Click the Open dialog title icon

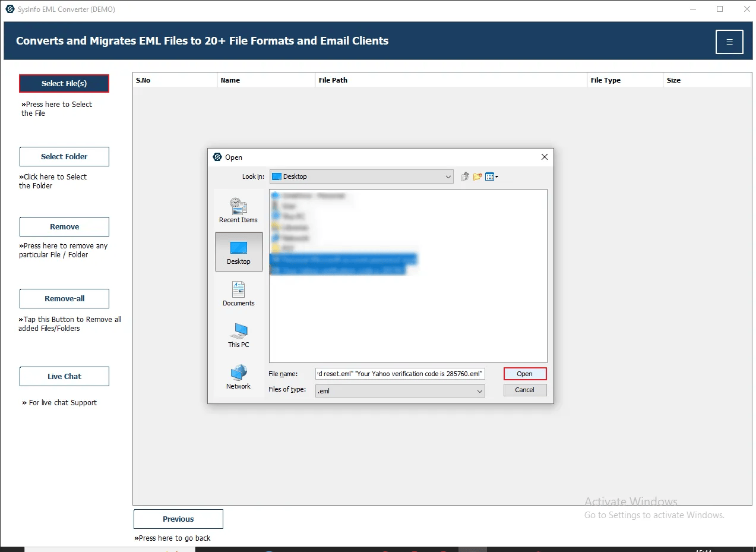217,157
